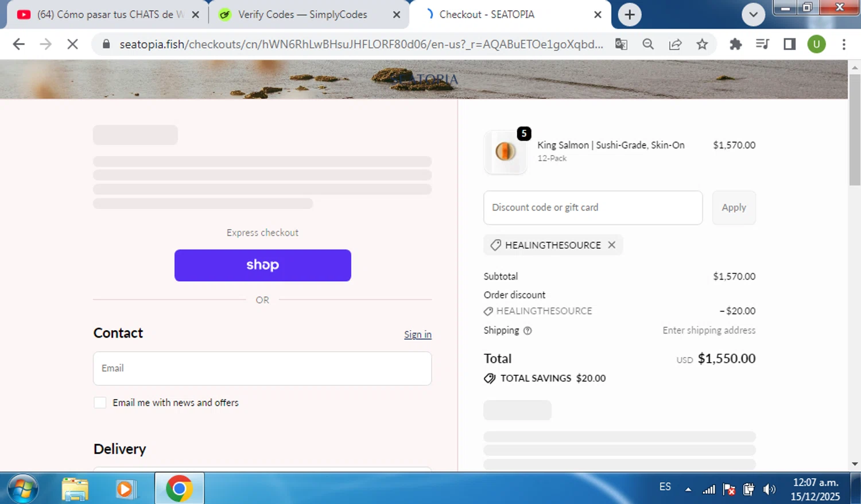This screenshot has width=861, height=504.
Task: Click the Shipping help question icon
Action: coord(528,331)
